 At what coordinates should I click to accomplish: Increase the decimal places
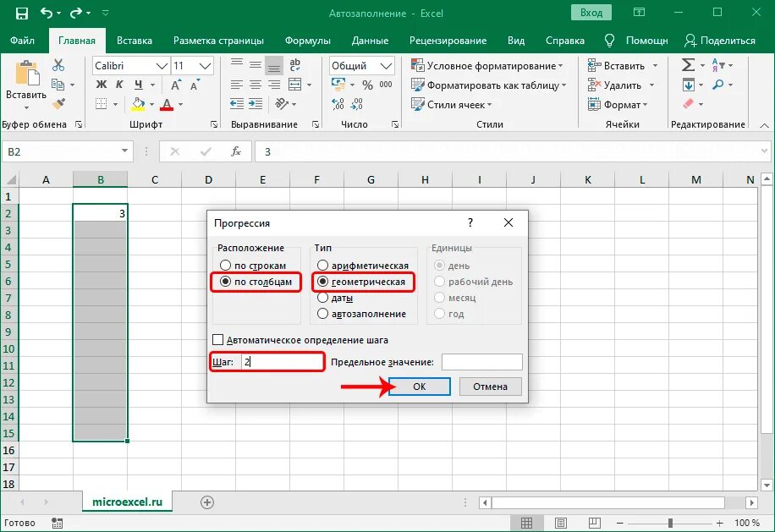coord(338,104)
